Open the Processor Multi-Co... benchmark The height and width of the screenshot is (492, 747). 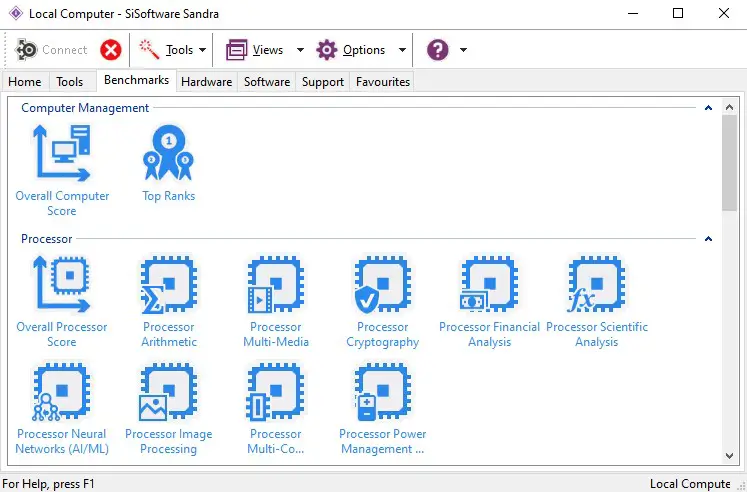[x=276, y=409]
